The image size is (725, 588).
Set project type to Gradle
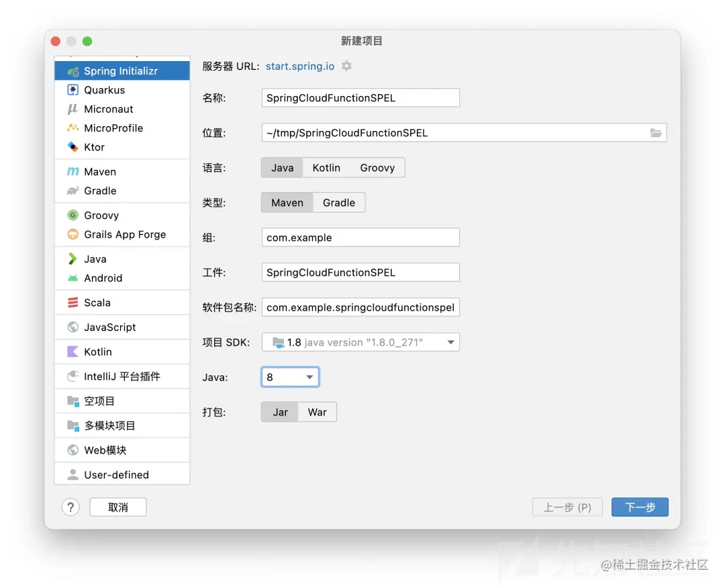click(339, 203)
